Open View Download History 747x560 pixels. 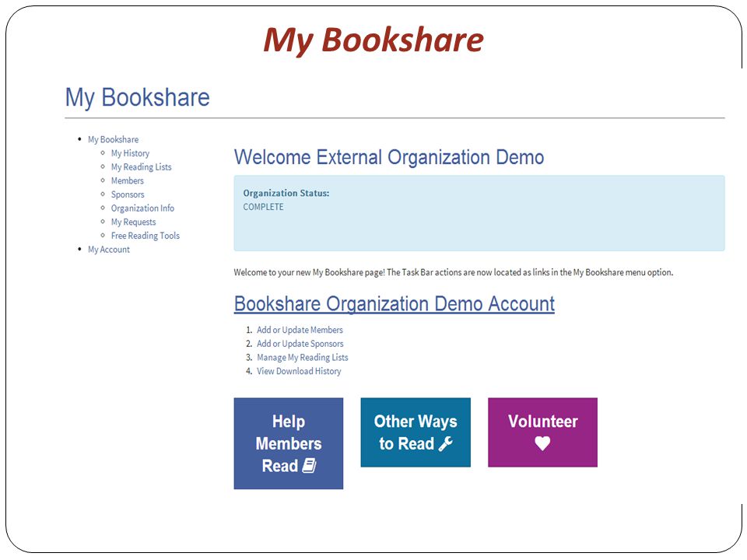coord(299,372)
